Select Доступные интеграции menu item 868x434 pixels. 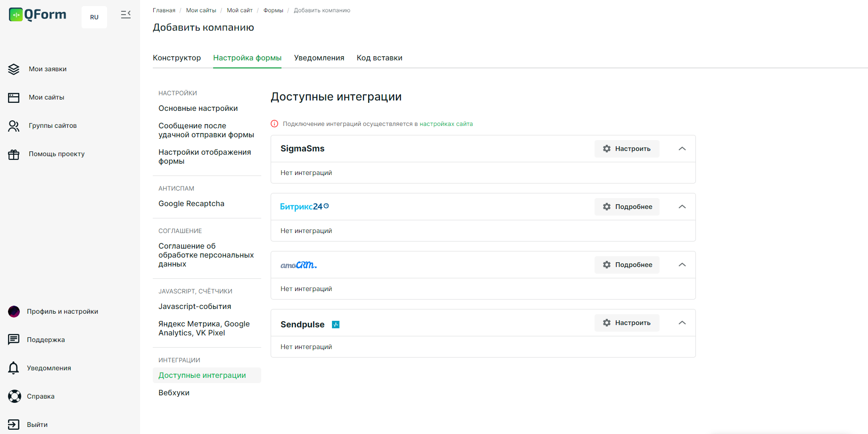(x=207, y=376)
